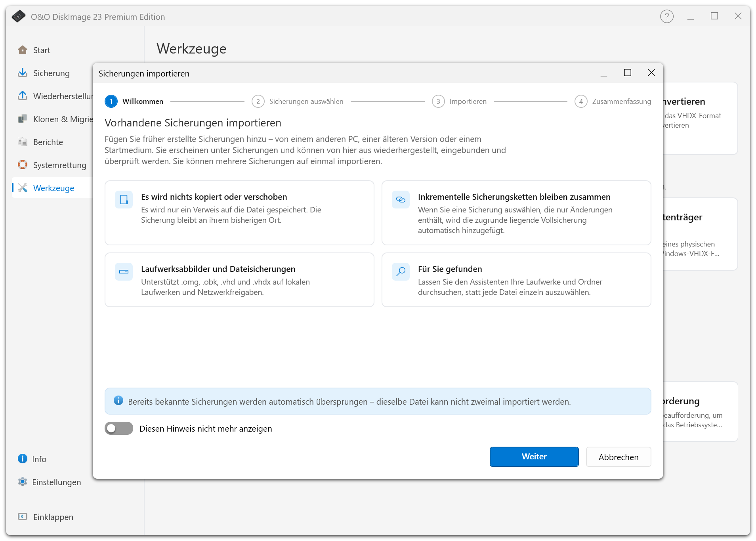Select step 2 Sicherungen auswählen

(x=298, y=101)
